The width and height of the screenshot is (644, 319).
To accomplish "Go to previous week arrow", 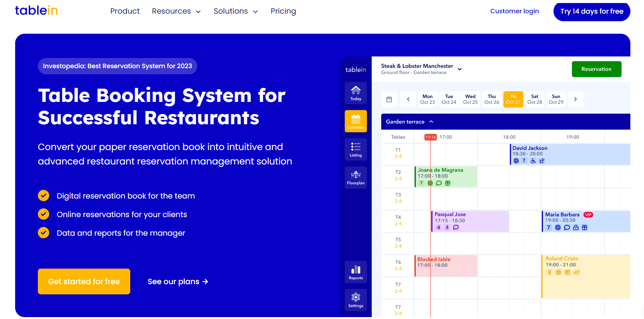I will pyautogui.click(x=408, y=99).
